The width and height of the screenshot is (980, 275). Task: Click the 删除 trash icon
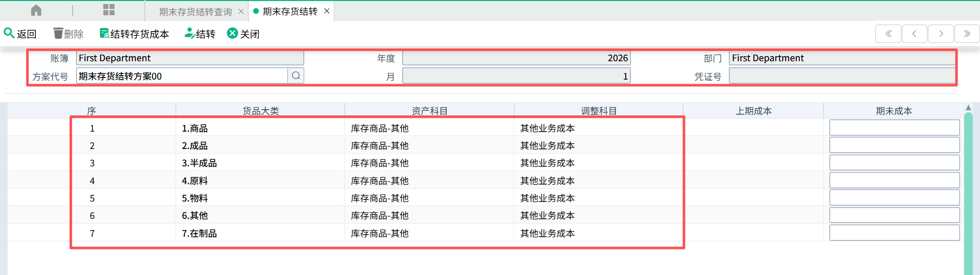[58, 34]
